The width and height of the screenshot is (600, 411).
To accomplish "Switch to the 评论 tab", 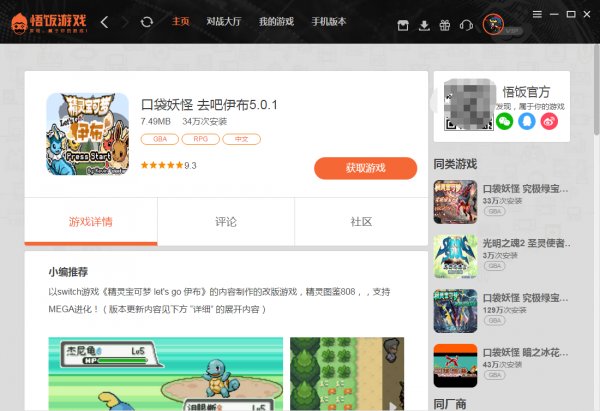I will point(226,222).
